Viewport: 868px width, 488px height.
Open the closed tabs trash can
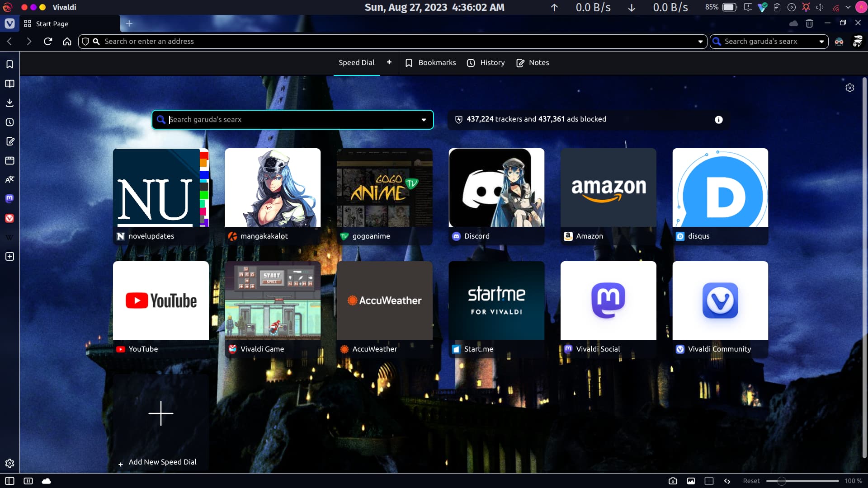pyautogui.click(x=809, y=23)
